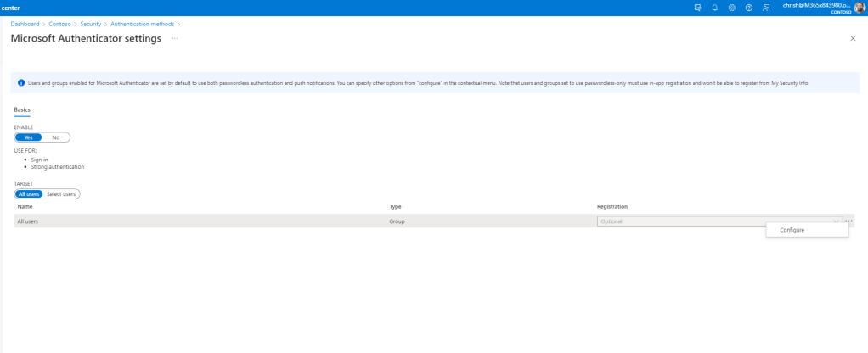Click the user profile avatar
Viewport: 868px width, 353px height.
859,8
